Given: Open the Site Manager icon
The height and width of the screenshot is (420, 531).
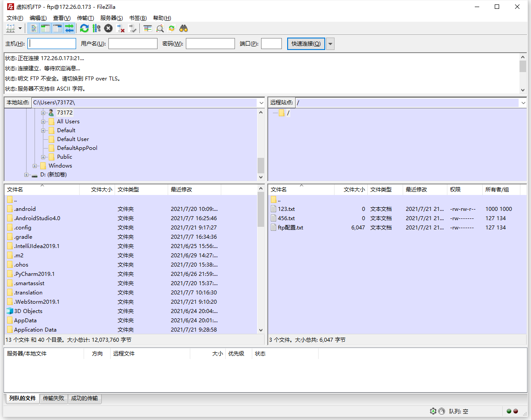Looking at the screenshot, I should (x=11, y=28).
